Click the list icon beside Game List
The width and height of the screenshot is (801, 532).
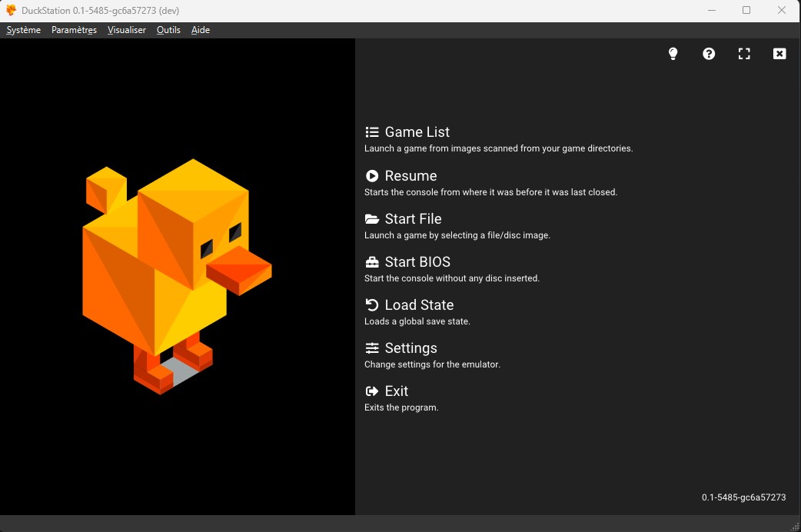tap(372, 132)
